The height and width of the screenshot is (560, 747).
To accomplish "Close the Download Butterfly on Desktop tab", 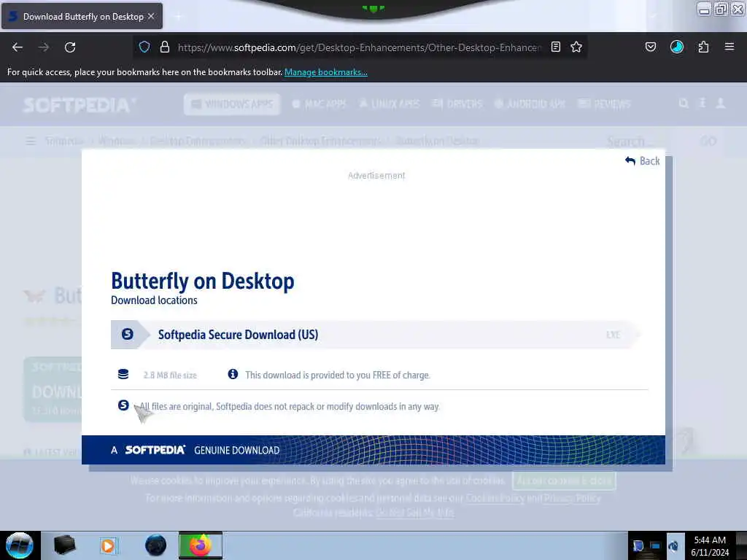I will (151, 16).
